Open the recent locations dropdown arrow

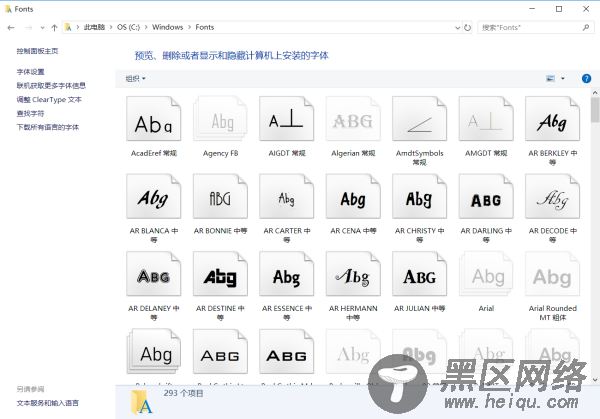(x=42, y=28)
